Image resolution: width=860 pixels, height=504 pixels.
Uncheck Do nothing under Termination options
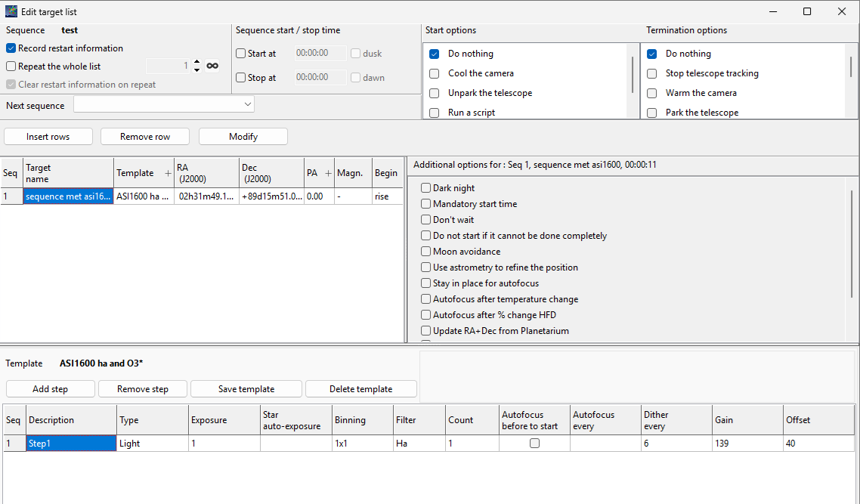(x=652, y=54)
